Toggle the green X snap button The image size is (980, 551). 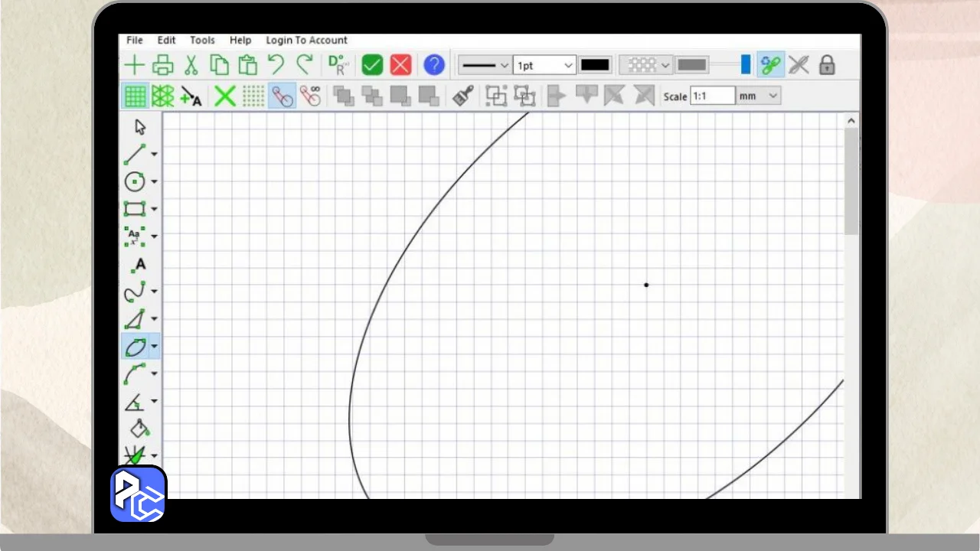coord(224,96)
